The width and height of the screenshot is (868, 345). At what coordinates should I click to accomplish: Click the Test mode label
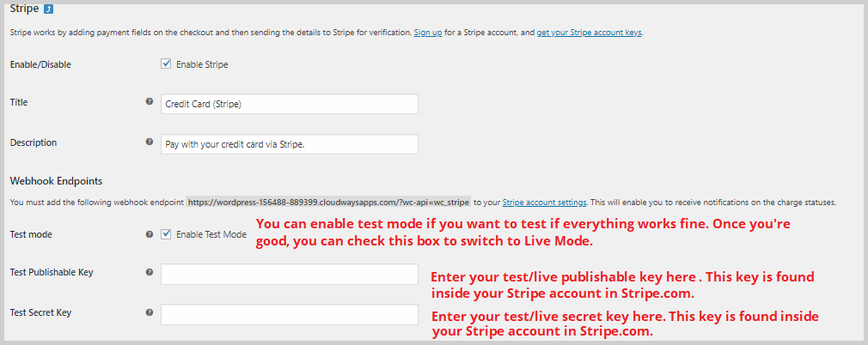pos(31,234)
